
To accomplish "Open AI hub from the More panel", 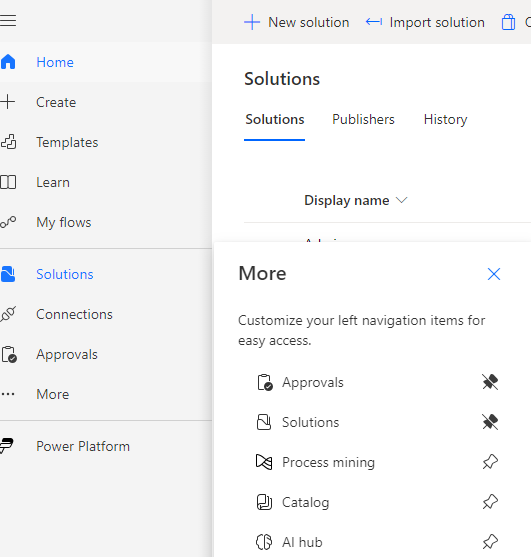I will click(302, 542).
